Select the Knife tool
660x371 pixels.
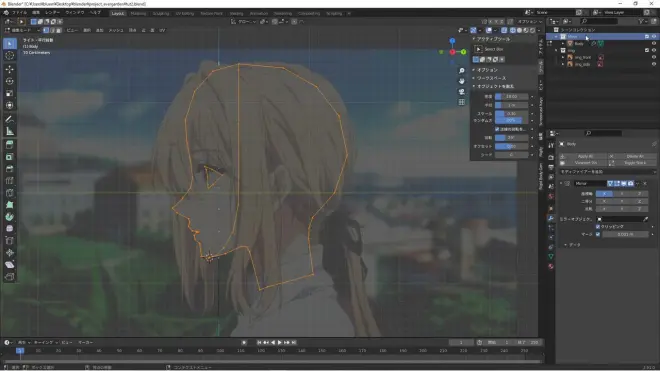(x=10, y=193)
